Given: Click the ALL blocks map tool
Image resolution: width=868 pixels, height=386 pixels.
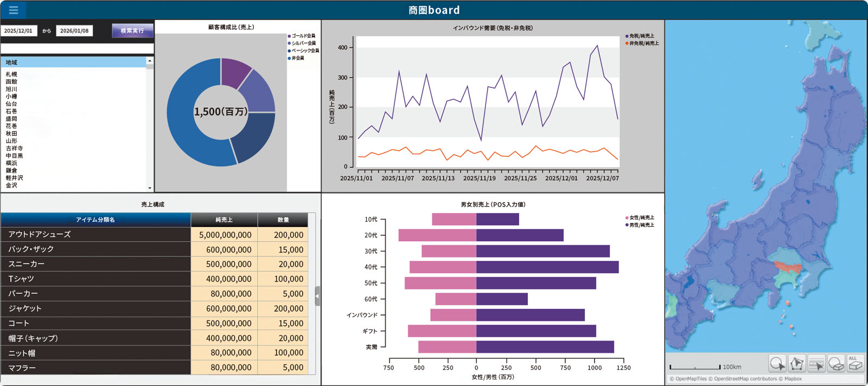Looking at the screenshot, I should [x=855, y=363].
